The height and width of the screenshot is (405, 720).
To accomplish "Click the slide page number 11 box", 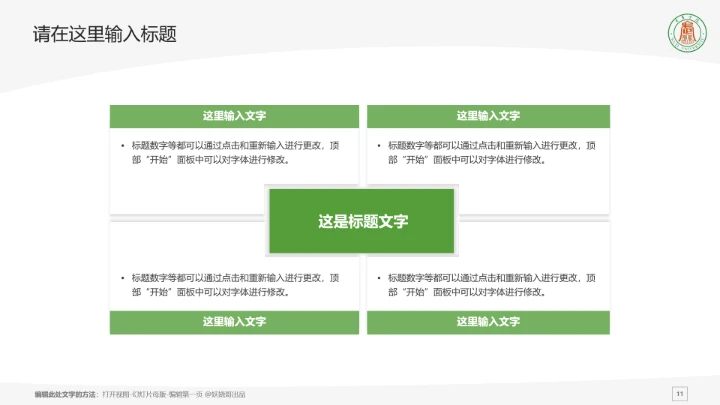I will point(680,394).
